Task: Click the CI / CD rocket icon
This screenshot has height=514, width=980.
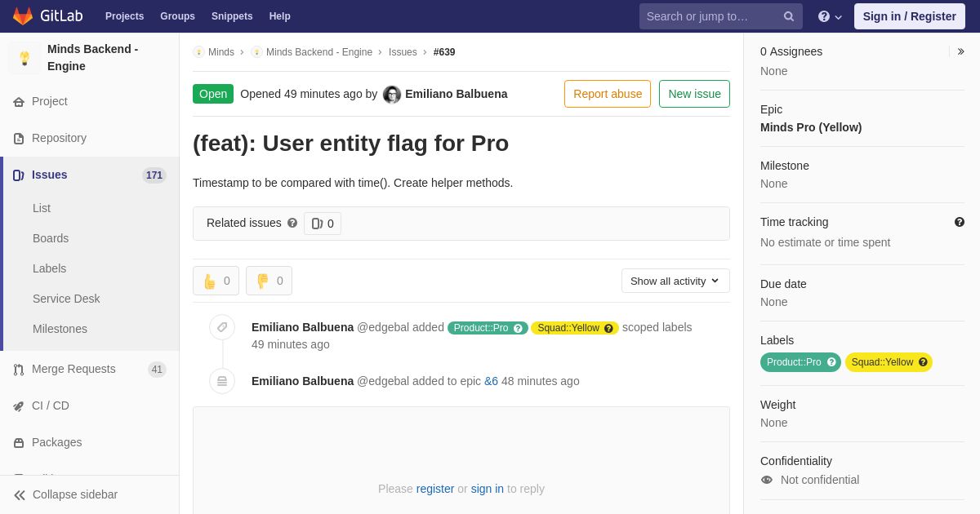Action: pyautogui.click(x=19, y=406)
